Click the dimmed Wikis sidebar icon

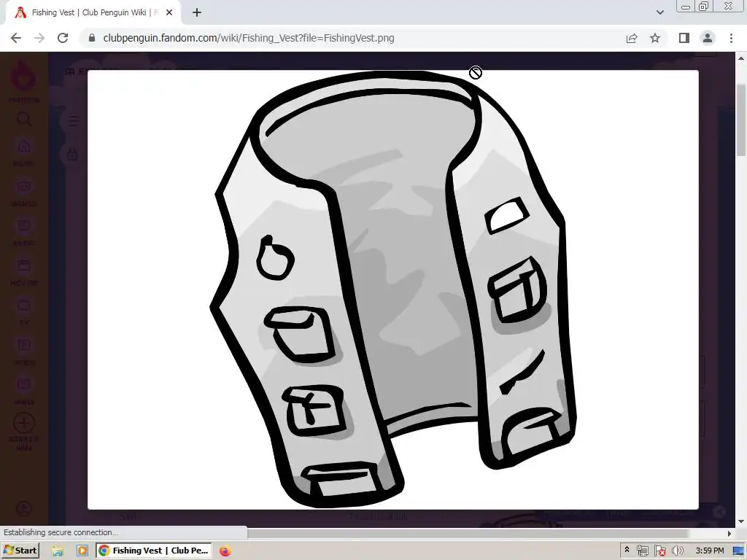pyautogui.click(x=24, y=384)
